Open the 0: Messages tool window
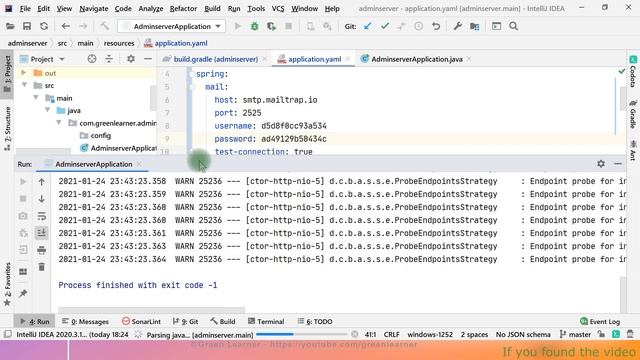The image size is (640, 360). 85,322
